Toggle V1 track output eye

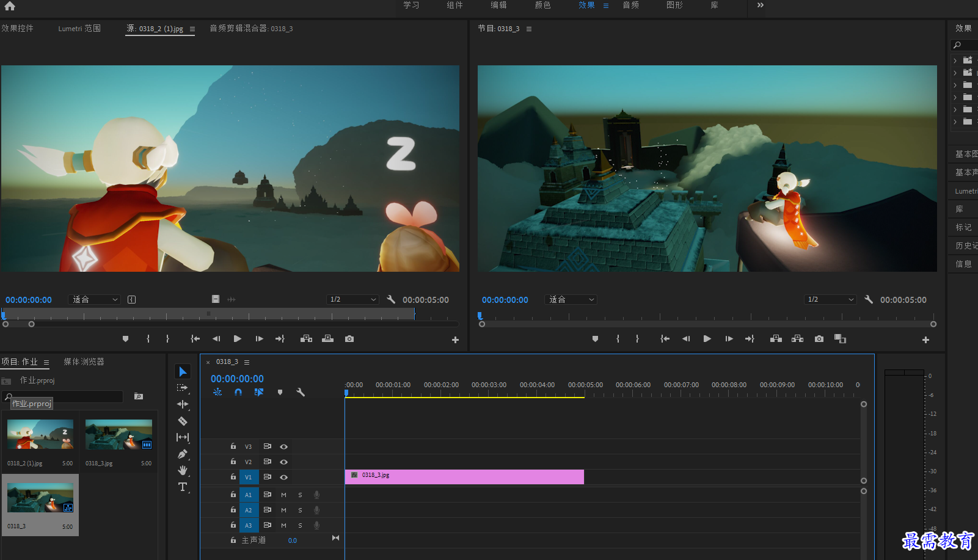click(x=284, y=477)
